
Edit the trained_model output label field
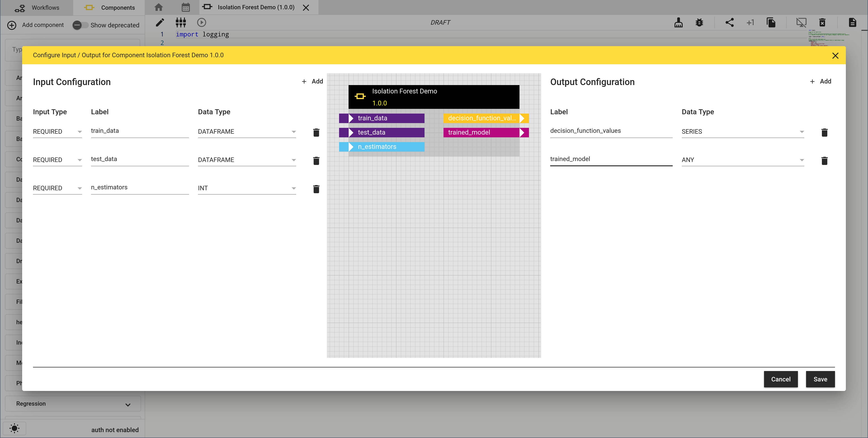(611, 159)
